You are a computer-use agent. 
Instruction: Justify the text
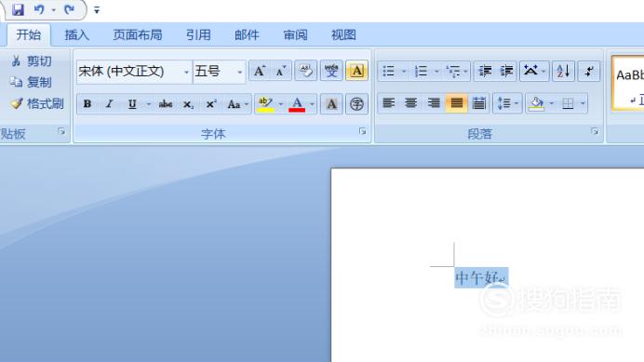[457, 103]
